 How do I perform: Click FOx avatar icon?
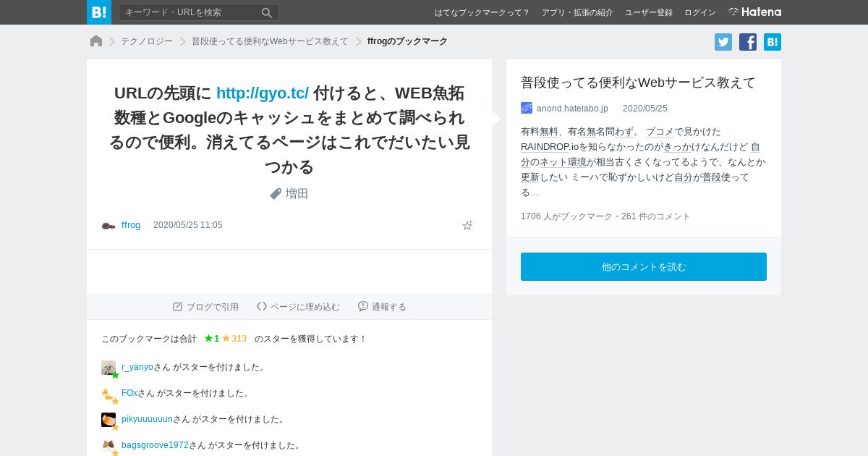109,394
